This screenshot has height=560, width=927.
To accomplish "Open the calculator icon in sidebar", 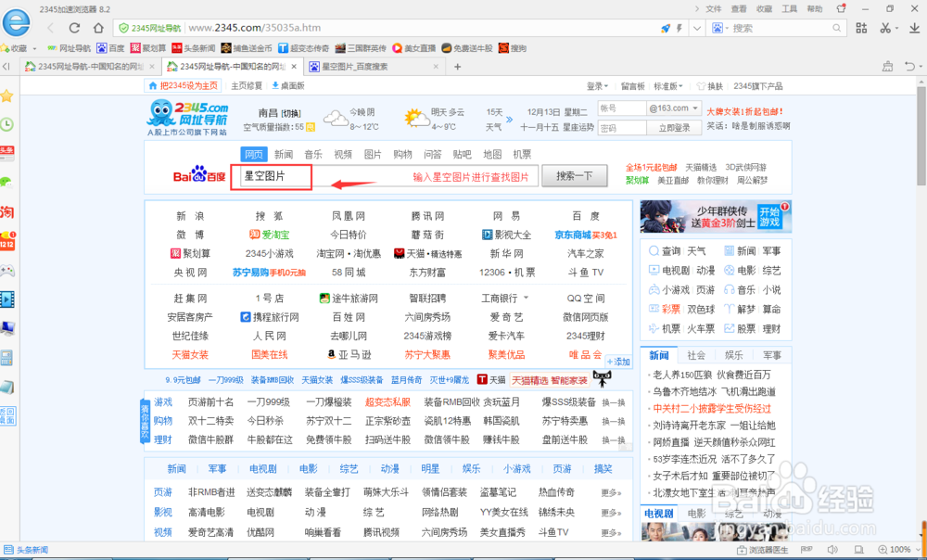I will [6, 358].
